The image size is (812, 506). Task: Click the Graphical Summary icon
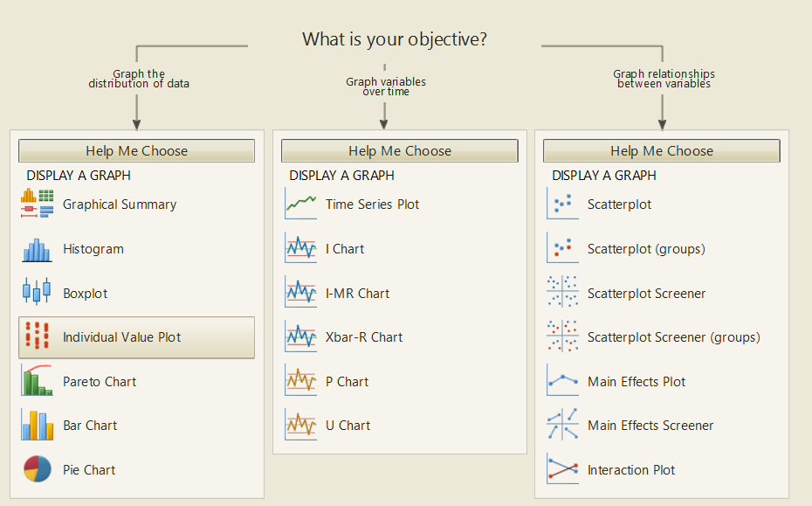pyautogui.click(x=37, y=204)
